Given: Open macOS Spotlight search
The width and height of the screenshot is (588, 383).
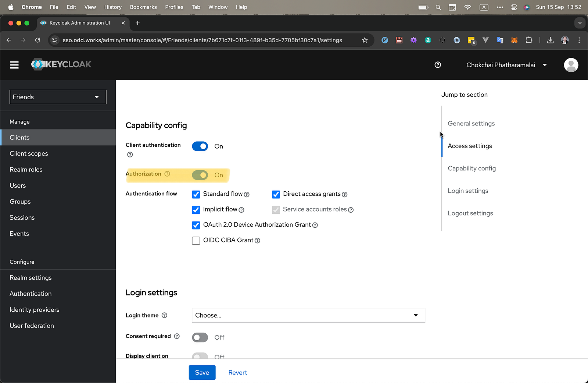Looking at the screenshot, I should click(x=438, y=7).
